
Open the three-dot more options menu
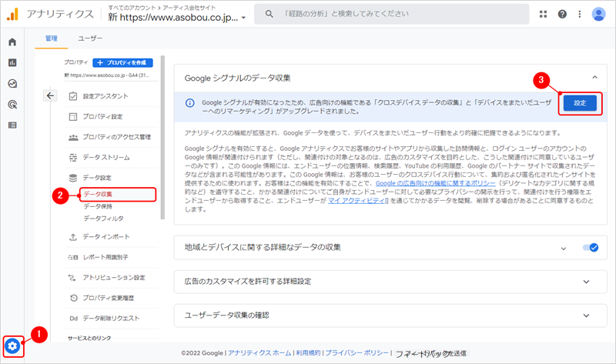(x=580, y=14)
